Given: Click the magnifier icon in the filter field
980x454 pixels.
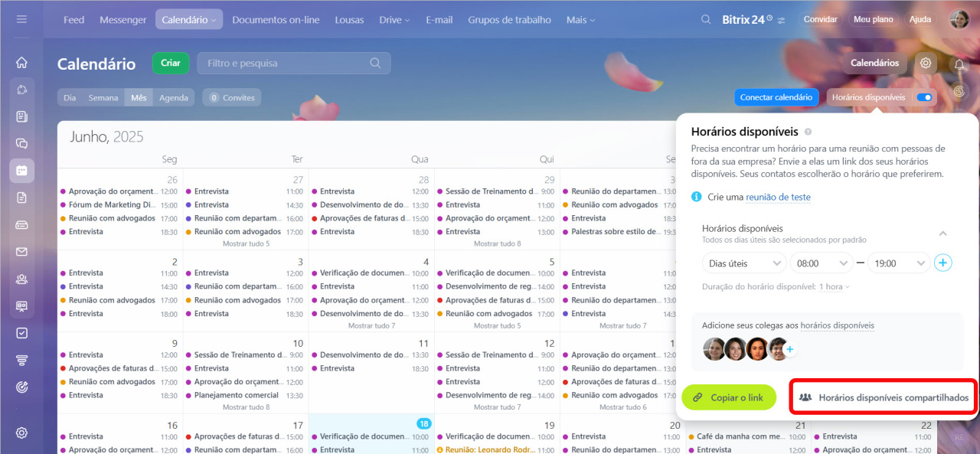Looking at the screenshot, I should click(375, 63).
